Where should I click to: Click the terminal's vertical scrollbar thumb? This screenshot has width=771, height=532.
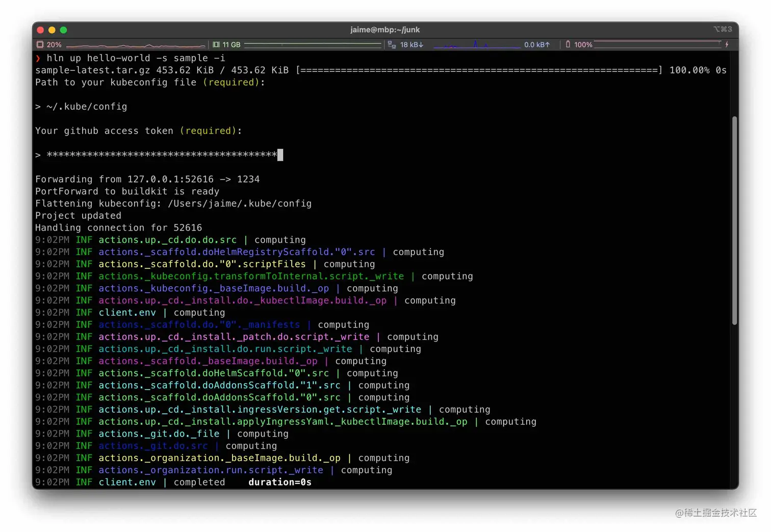(x=734, y=220)
